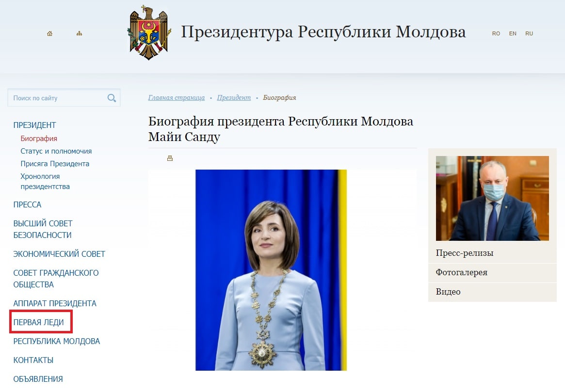Open РЕСПУБЛИКА МОЛДОВА section
The height and width of the screenshot is (392, 565).
point(57,341)
